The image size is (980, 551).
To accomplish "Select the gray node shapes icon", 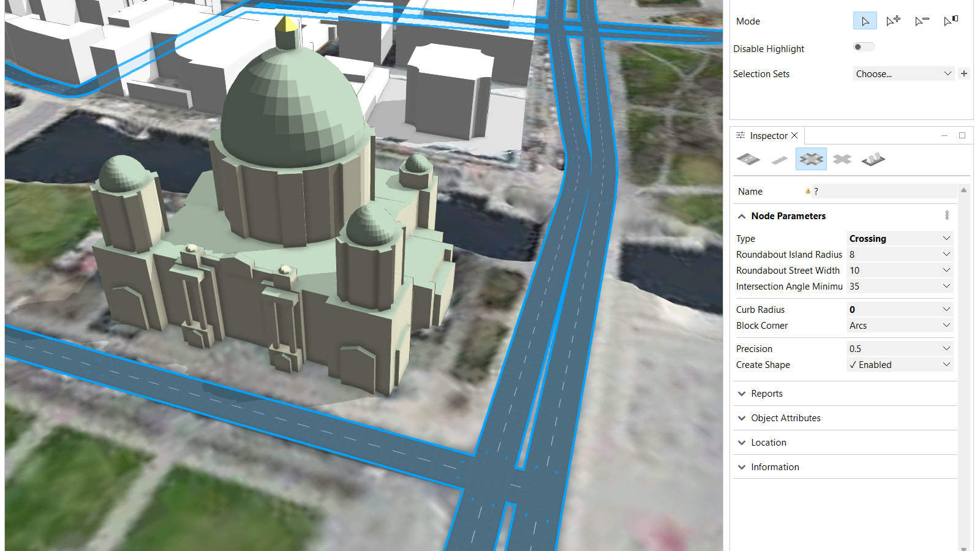I will click(x=842, y=160).
